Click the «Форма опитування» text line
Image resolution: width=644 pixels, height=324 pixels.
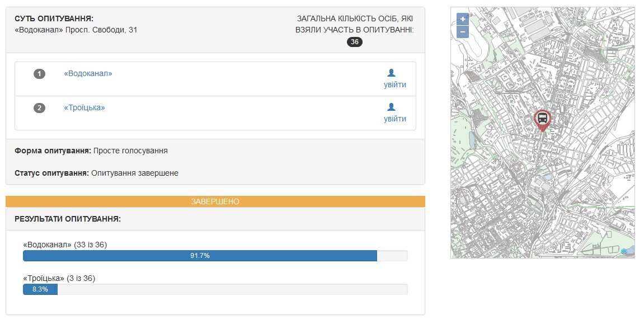pos(91,151)
